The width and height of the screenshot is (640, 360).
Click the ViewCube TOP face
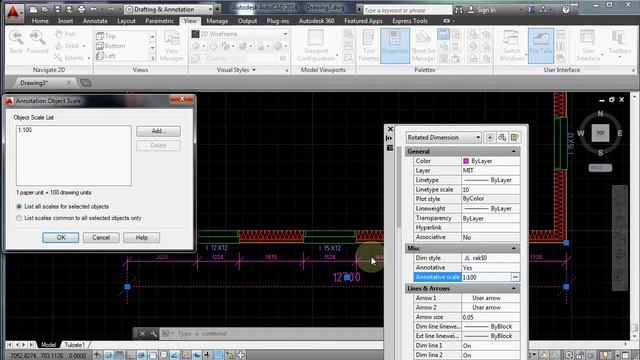[x=600, y=133]
